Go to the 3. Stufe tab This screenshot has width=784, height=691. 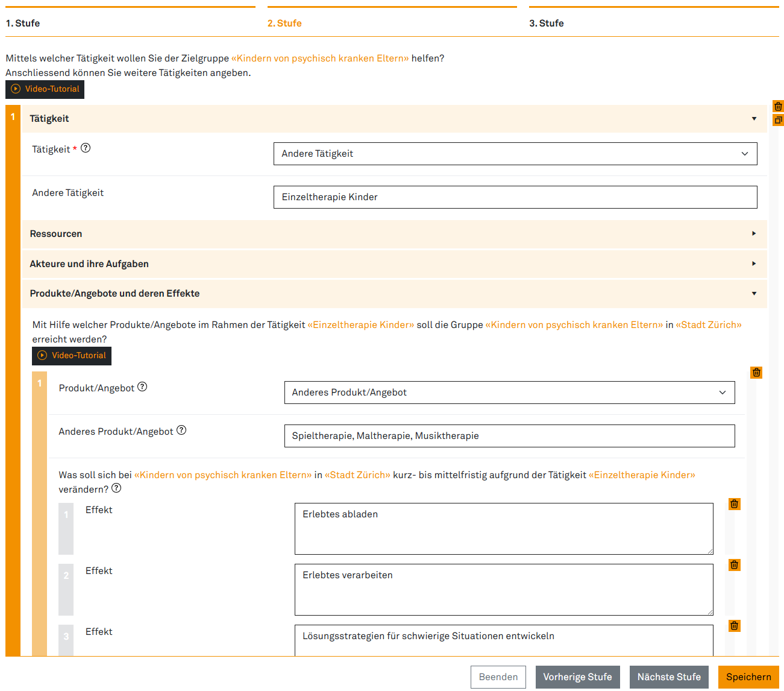coord(546,24)
